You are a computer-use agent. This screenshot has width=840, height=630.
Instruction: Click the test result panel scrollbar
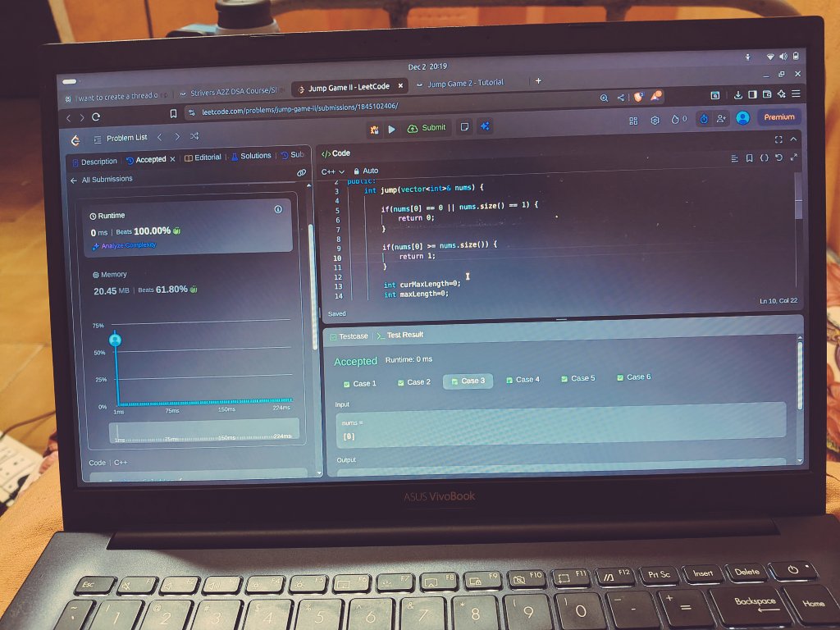pyautogui.click(x=800, y=376)
